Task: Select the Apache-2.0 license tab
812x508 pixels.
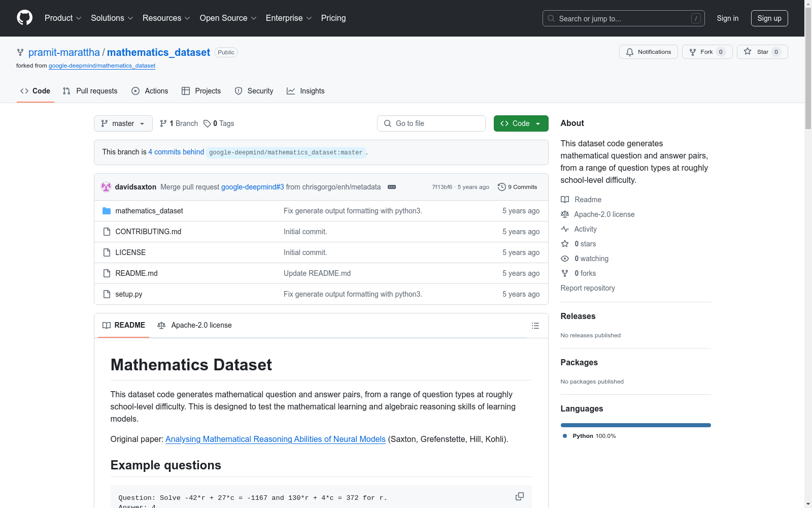Action: coord(195,325)
